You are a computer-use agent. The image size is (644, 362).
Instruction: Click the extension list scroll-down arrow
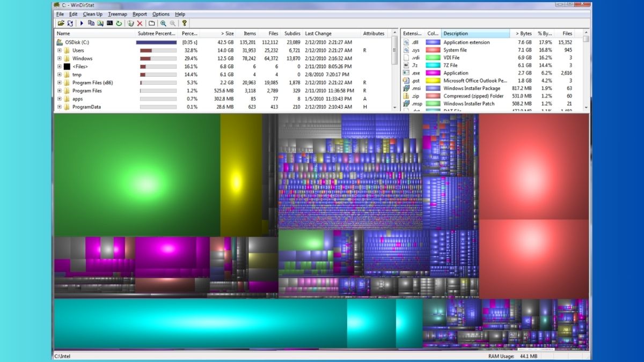pos(586,107)
